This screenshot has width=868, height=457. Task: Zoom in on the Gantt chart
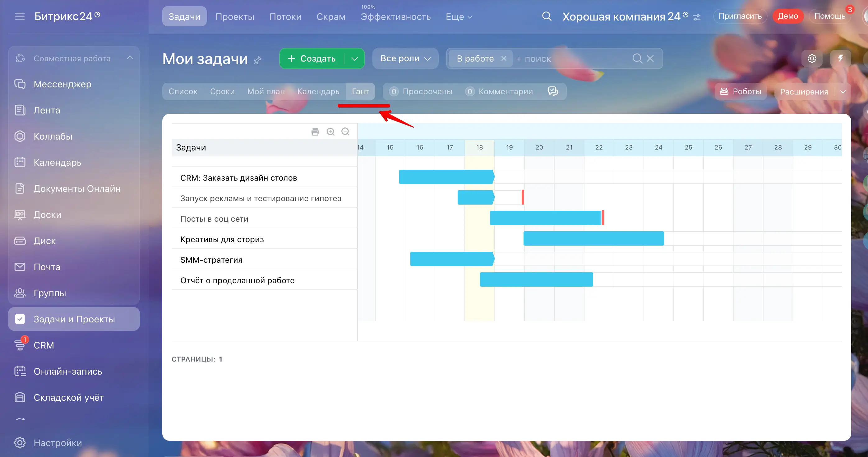[330, 132]
